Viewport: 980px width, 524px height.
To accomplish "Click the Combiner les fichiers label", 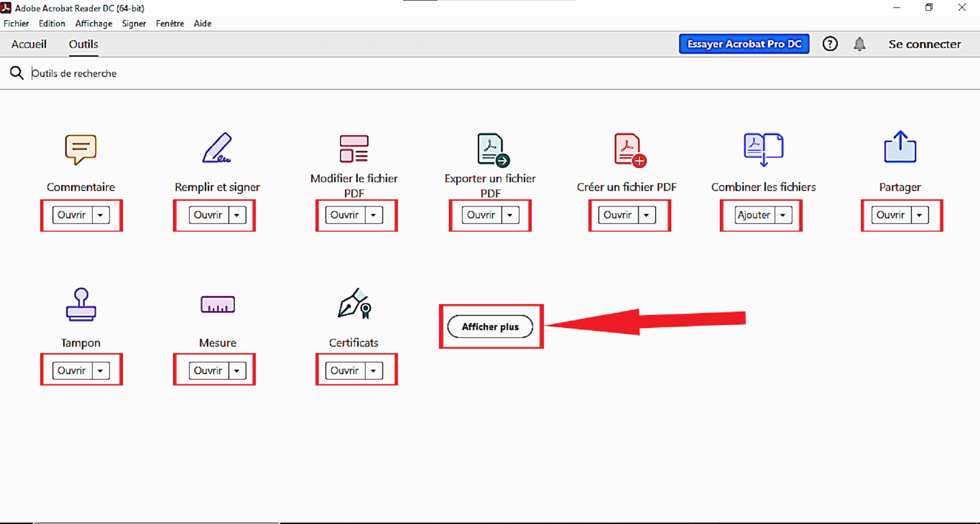I will pyautogui.click(x=763, y=187).
